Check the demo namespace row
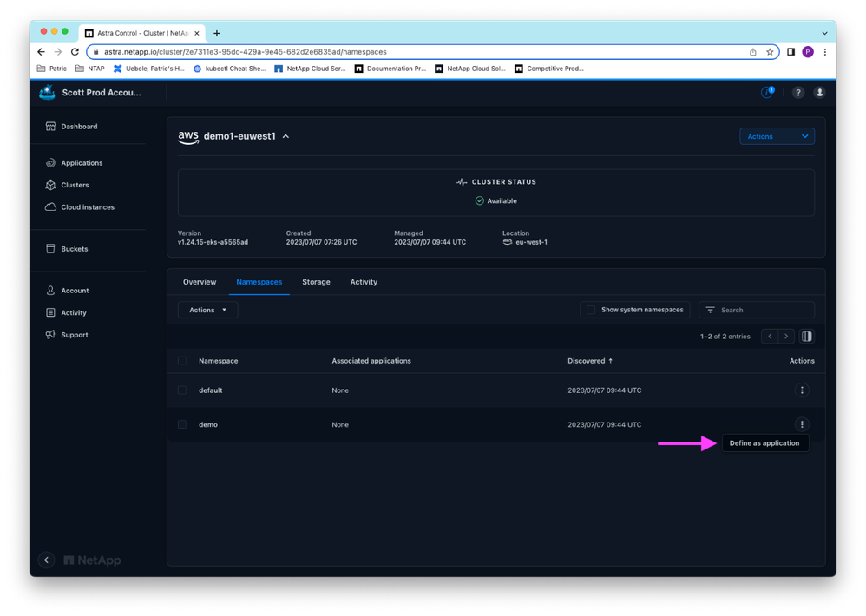The width and height of the screenshot is (866, 616). pyautogui.click(x=182, y=424)
